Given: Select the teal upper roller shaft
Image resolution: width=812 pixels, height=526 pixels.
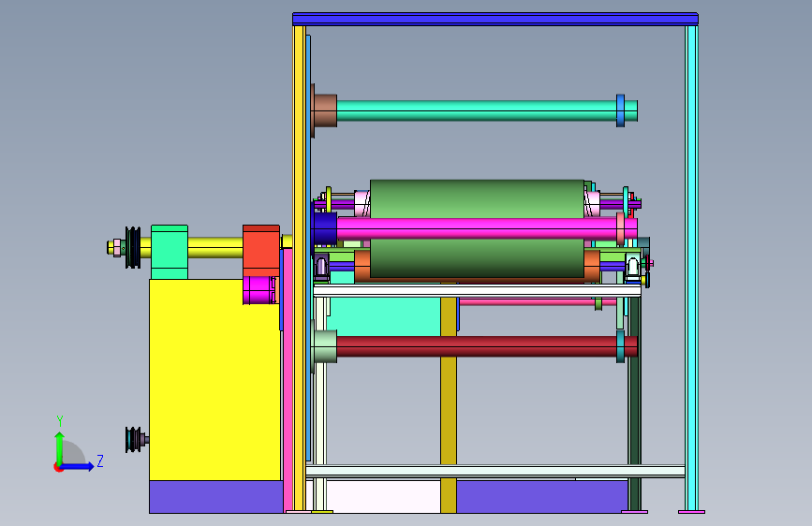Looking at the screenshot, I should point(477,110).
